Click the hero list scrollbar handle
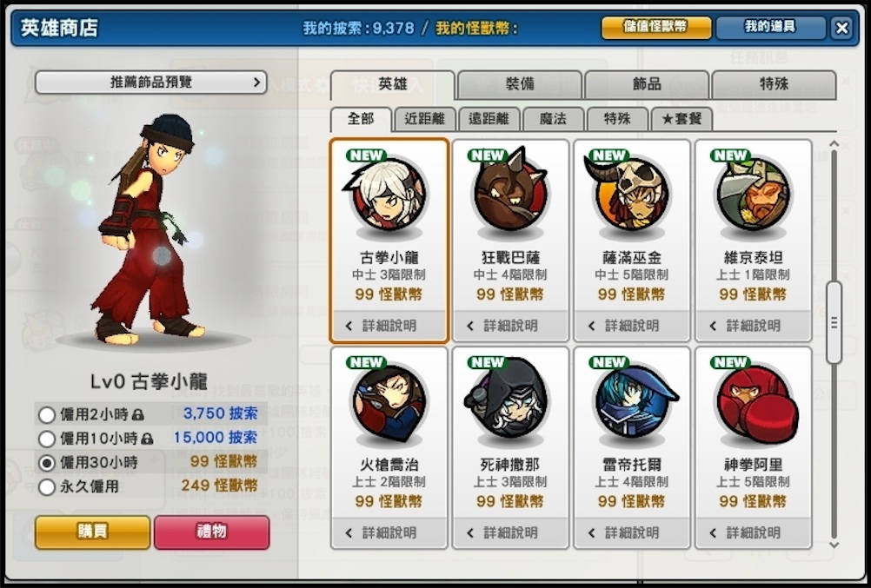The width and height of the screenshot is (871, 588). (x=834, y=322)
